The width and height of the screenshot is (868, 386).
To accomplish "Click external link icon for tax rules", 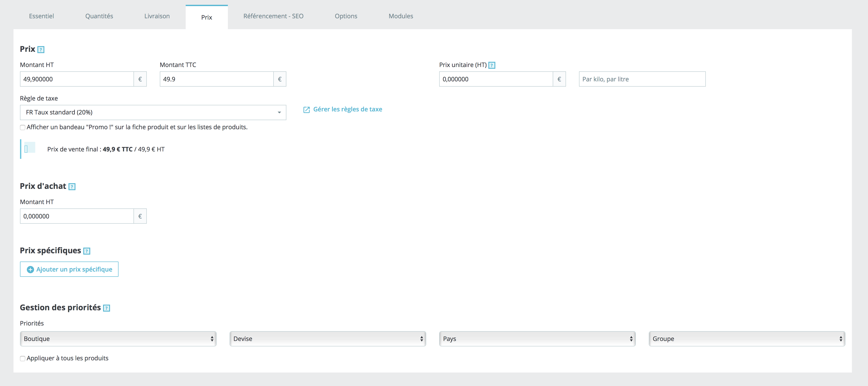I will click(306, 110).
